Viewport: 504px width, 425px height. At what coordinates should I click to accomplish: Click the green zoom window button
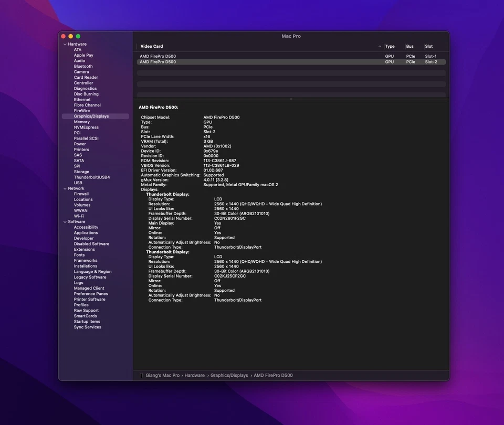tap(78, 36)
